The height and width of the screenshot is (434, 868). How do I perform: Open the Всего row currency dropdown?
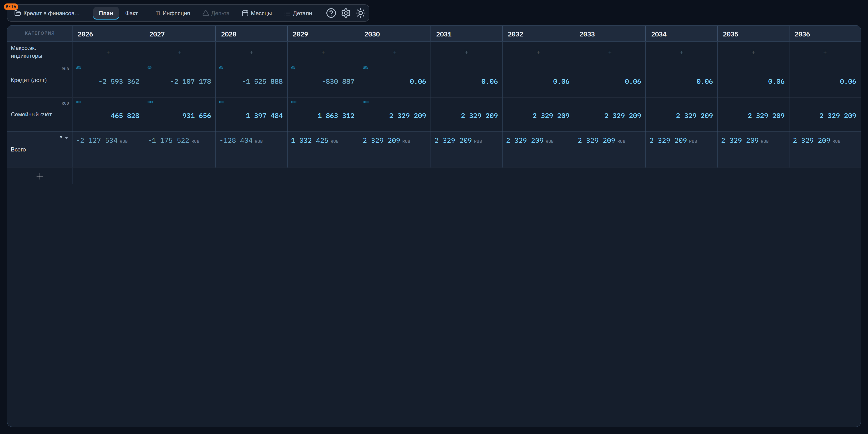pyautogui.click(x=64, y=138)
